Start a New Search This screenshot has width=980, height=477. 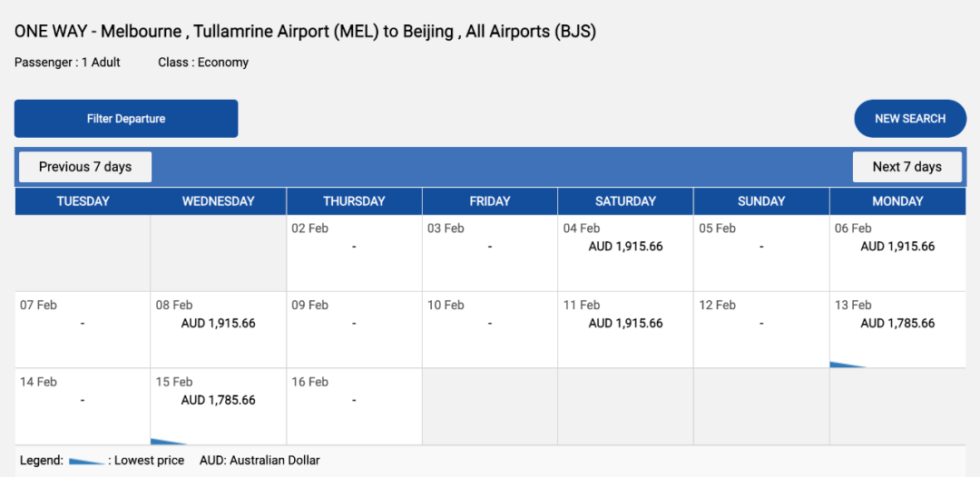point(910,119)
